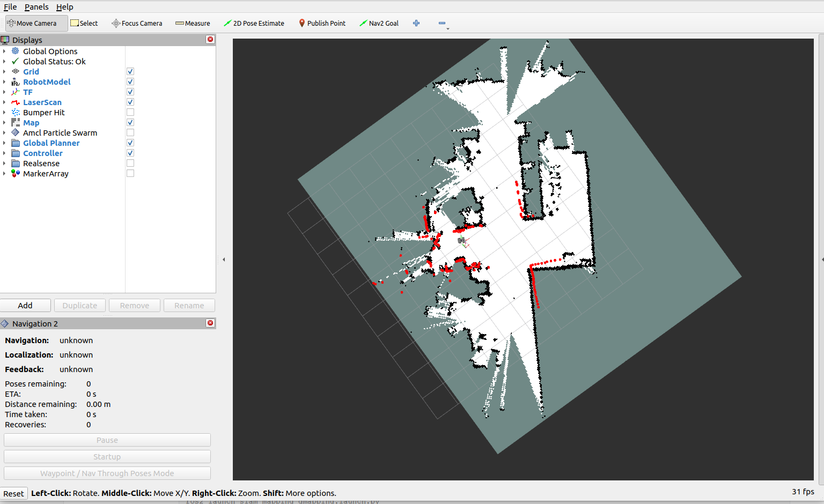
Task: Choose the Nav2 Goal tool
Action: pos(379,23)
